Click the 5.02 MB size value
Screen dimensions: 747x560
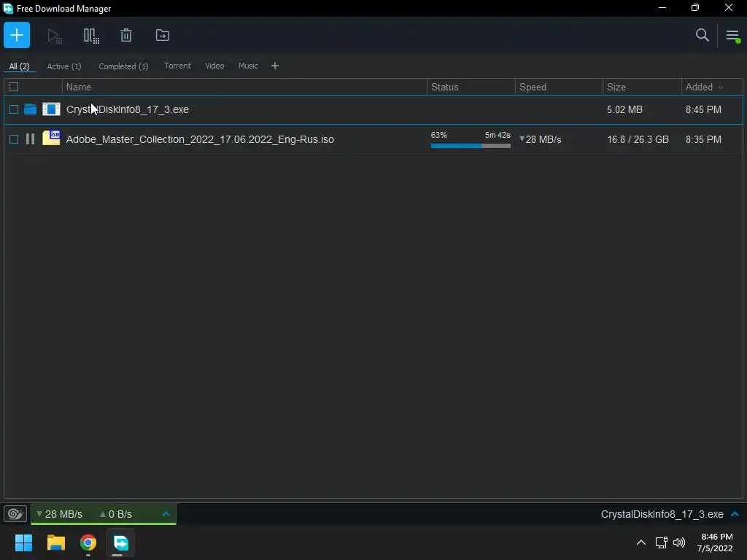coord(624,109)
